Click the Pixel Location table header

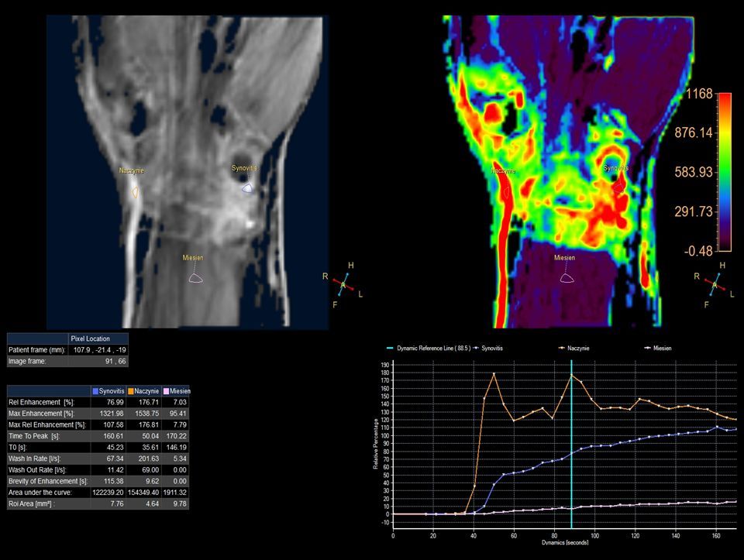click(91, 338)
